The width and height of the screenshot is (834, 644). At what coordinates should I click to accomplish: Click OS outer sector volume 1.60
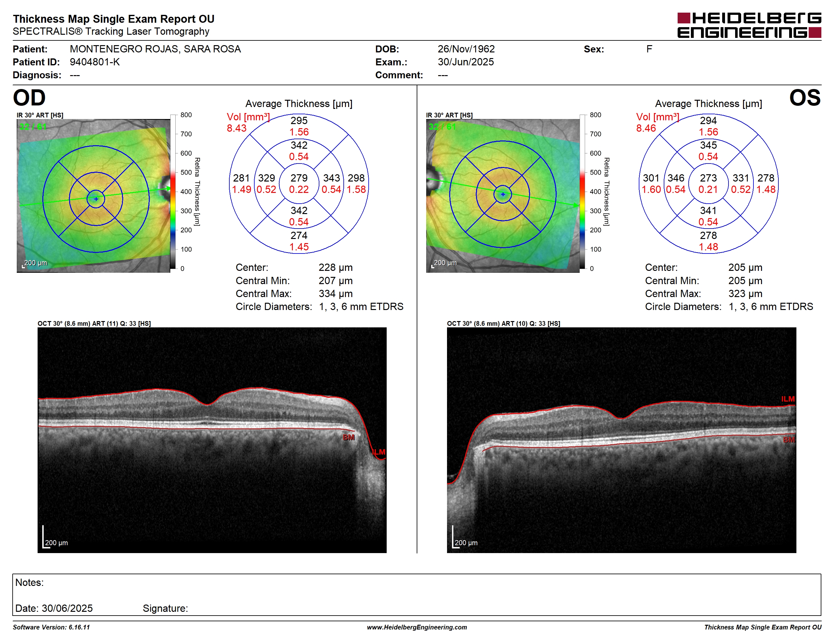coord(651,190)
